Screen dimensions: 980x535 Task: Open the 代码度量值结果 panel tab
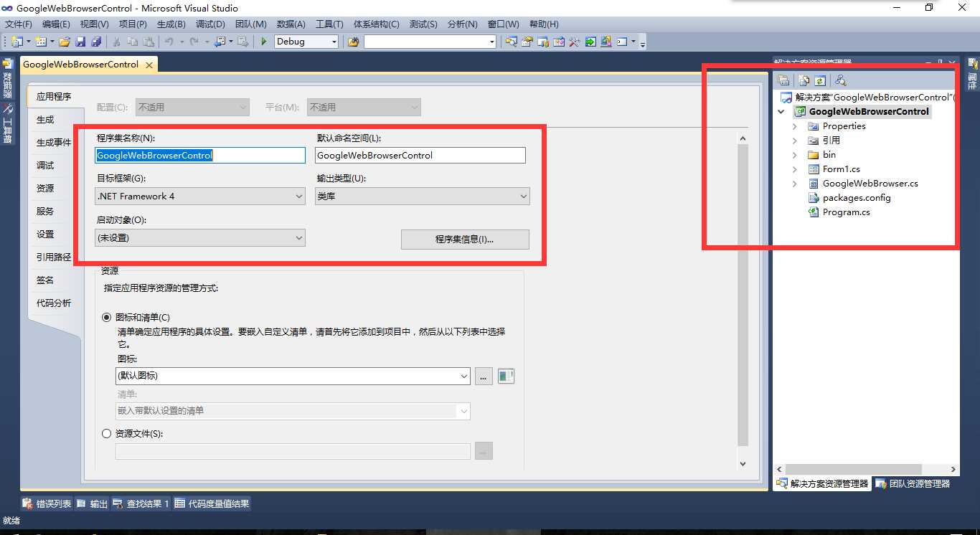pos(212,504)
